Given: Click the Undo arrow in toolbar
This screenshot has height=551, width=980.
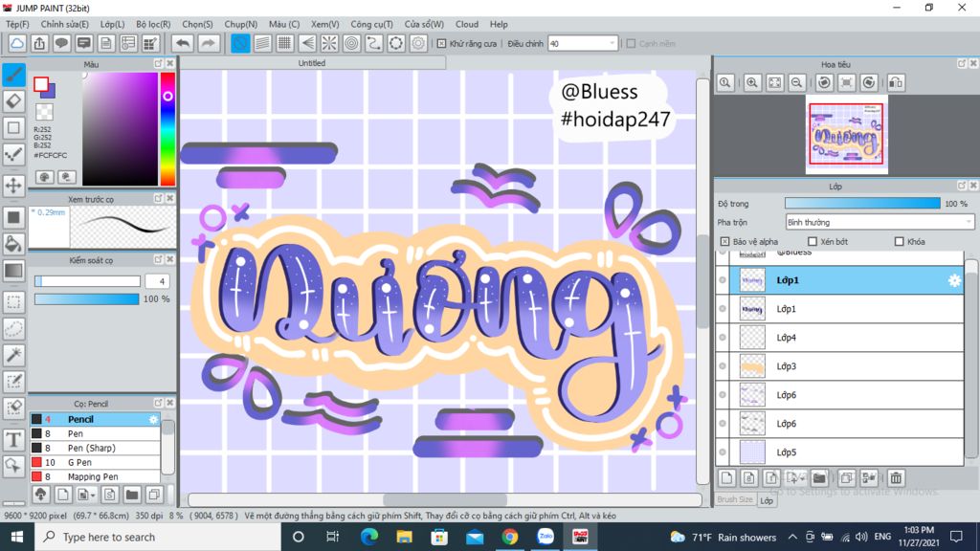Looking at the screenshot, I should pyautogui.click(x=183, y=43).
